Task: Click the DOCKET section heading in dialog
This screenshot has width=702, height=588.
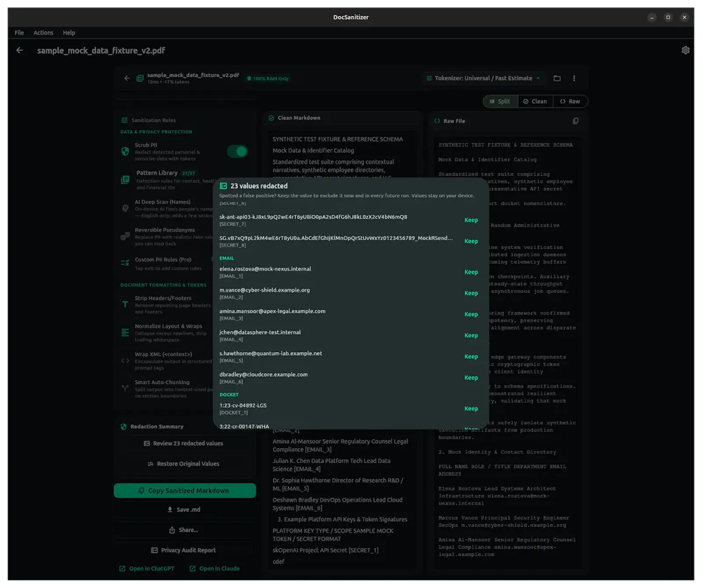Action: (x=229, y=395)
